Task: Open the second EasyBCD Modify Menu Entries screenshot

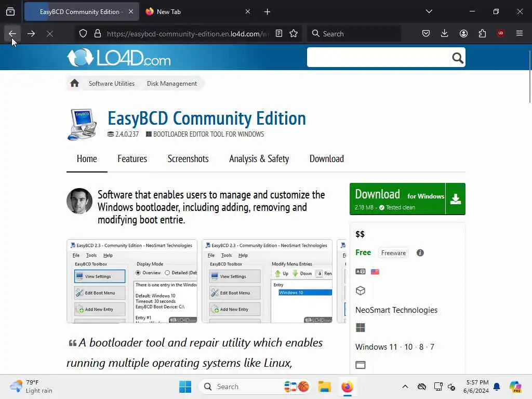Action: click(267, 281)
